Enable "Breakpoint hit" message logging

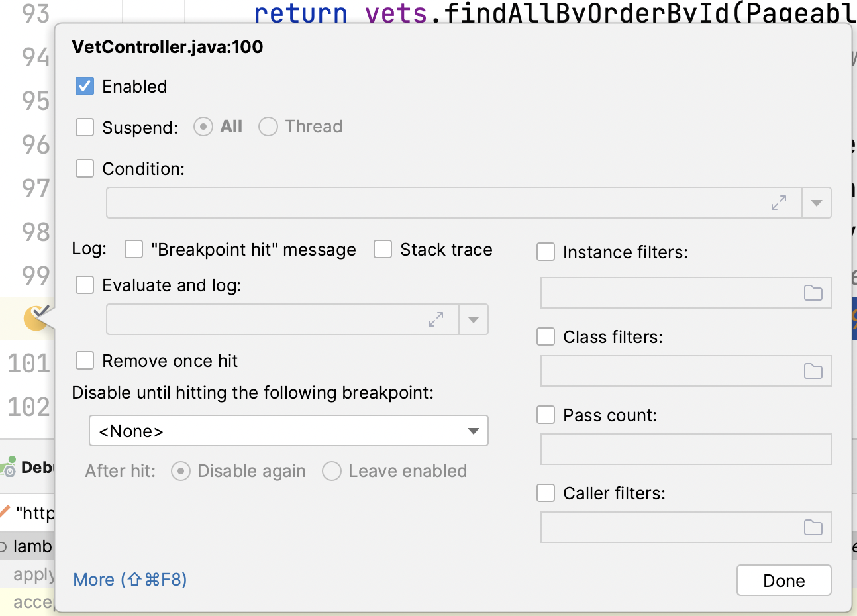click(134, 249)
